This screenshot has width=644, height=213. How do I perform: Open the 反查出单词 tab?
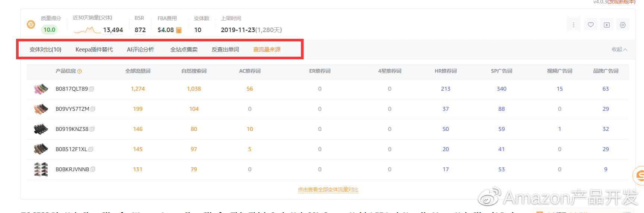point(225,50)
